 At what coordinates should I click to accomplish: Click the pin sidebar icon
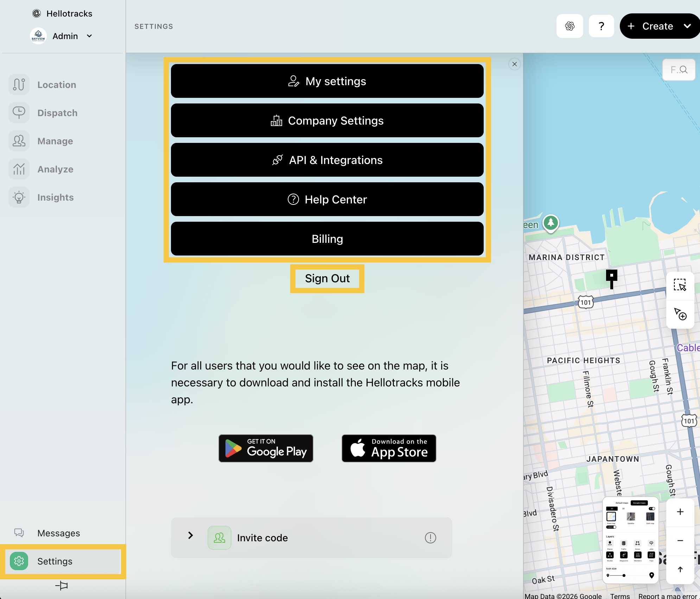[x=62, y=586]
